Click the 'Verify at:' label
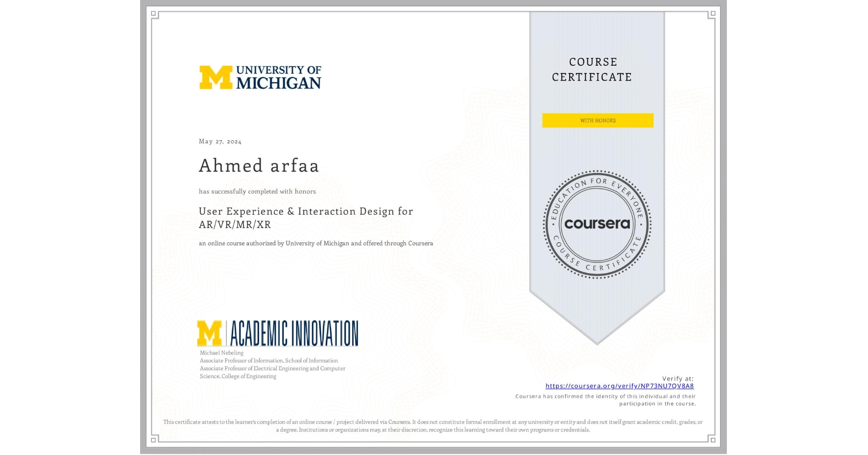Screen dimensions: 868x455 point(678,379)
